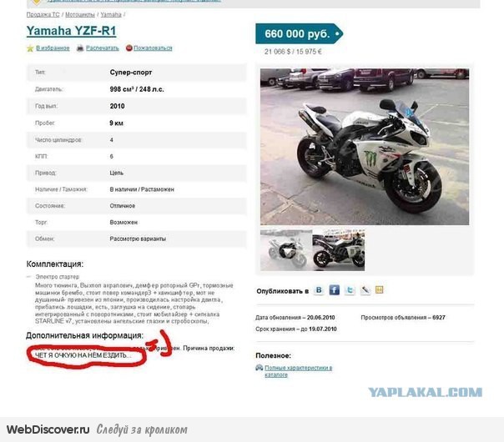The width and height of the screenshot is (504, 442).
Task: Open Продажа ТС breadcrumb
Action: pyautogui.click(x=43, y=14)
